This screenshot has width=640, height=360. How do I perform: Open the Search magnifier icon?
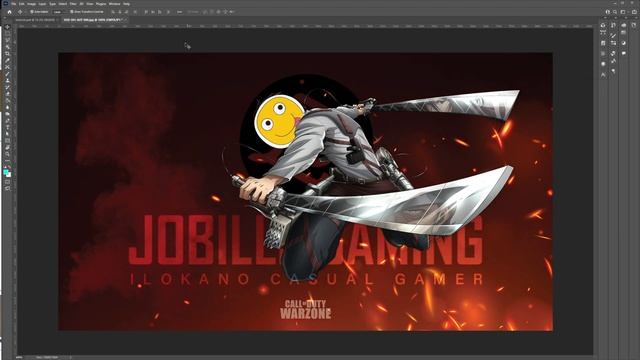point(615,12)
